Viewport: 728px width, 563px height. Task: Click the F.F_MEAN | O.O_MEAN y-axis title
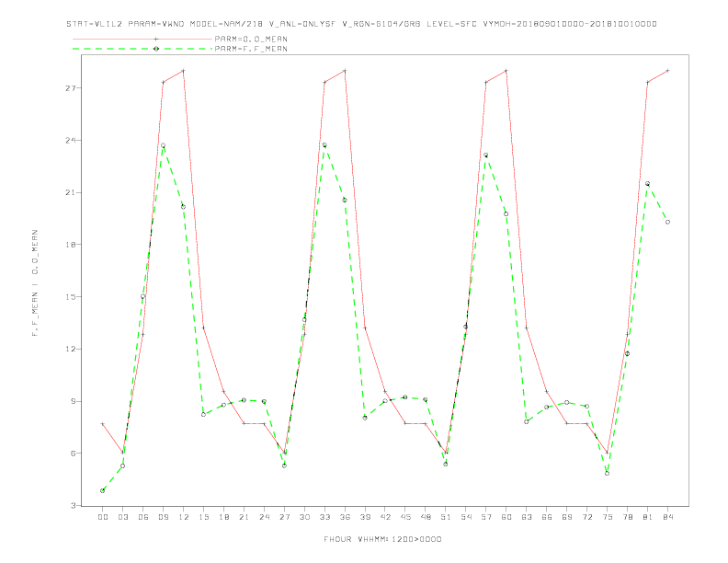pos(35,283)
